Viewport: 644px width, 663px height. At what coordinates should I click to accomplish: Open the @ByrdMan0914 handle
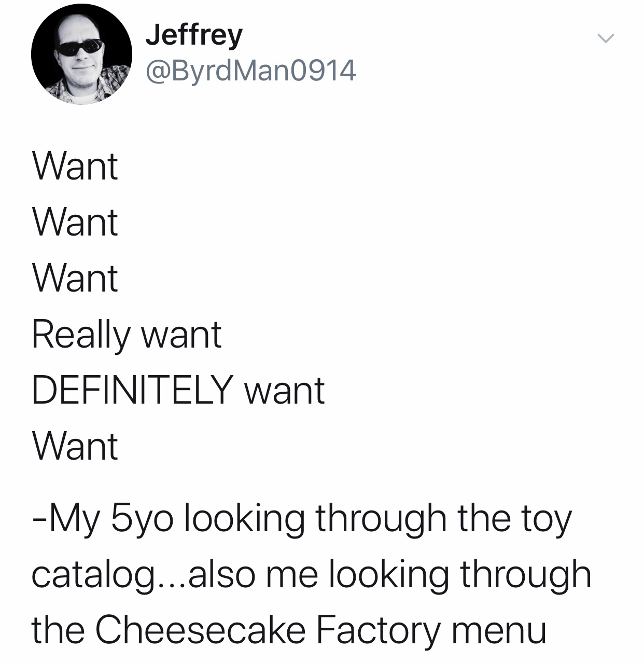[x=251, y=71]
